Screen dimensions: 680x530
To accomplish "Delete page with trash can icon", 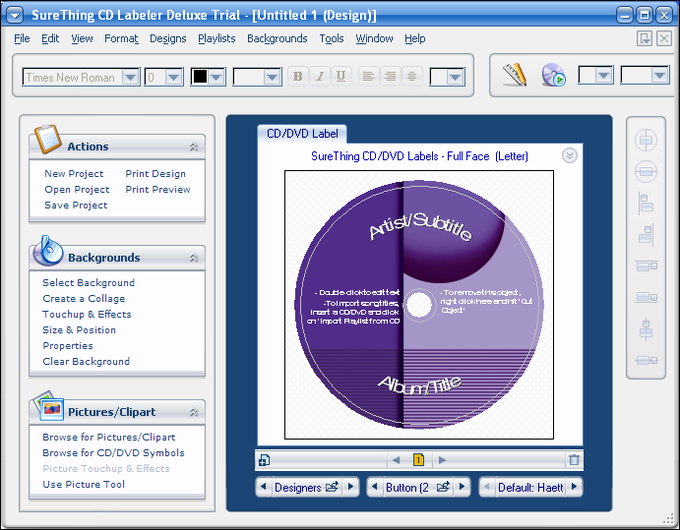I will click(x=574, y=460).
